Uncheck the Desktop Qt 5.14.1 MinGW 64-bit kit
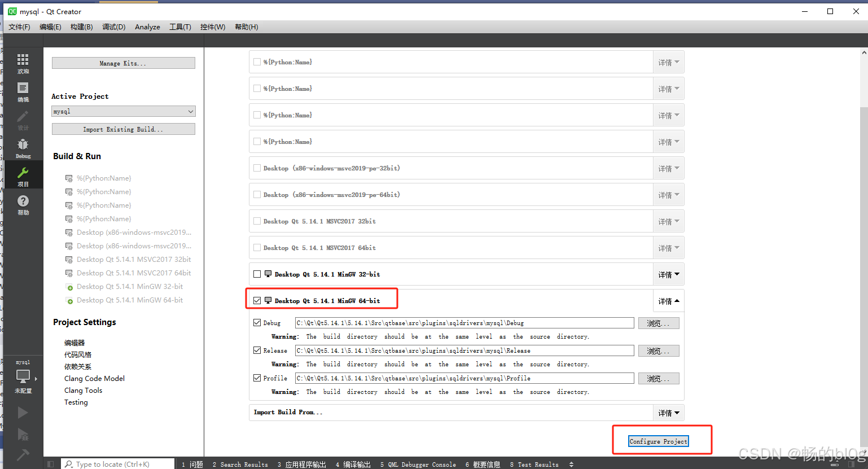 point(257,301)
